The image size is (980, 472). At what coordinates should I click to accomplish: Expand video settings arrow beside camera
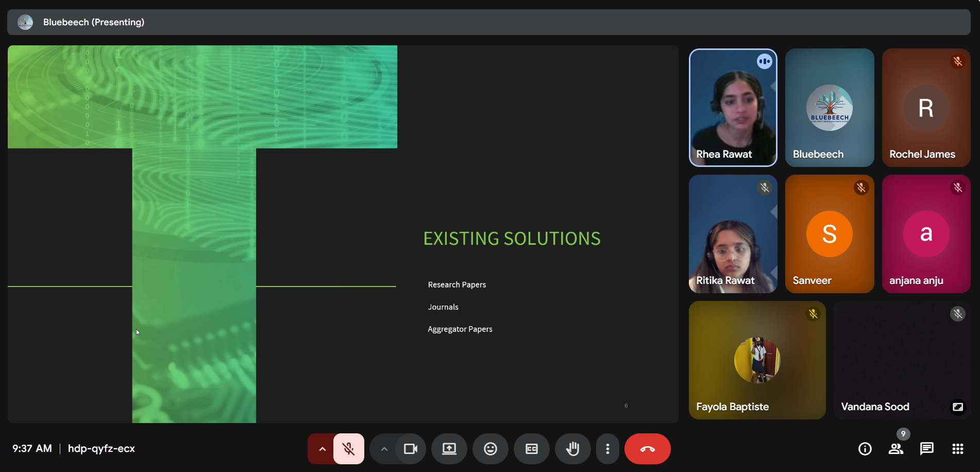click(384, 449)
